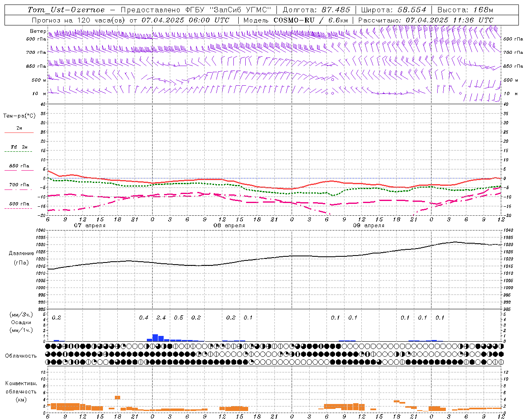Image resolution: width=525 pixels, height=420 pixels.
Task: Select the 2.4 precipitation amount value
Action: pyautogui.click(x=161, y=318)
